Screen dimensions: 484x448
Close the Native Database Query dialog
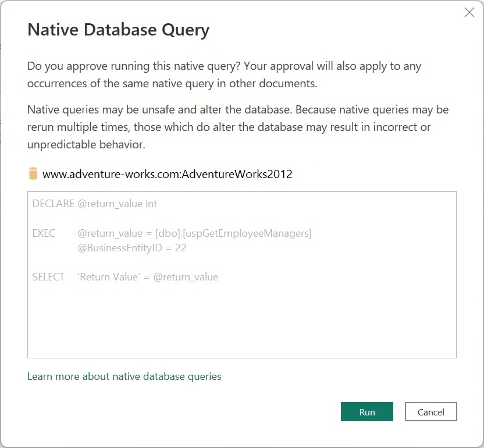point(469,12)
